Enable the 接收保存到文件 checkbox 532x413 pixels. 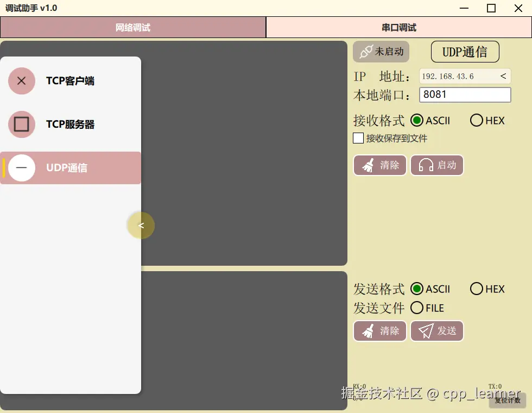358,138
